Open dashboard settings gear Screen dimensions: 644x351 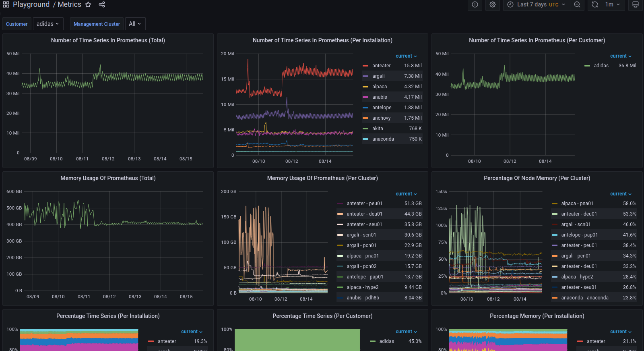point(493,4)
